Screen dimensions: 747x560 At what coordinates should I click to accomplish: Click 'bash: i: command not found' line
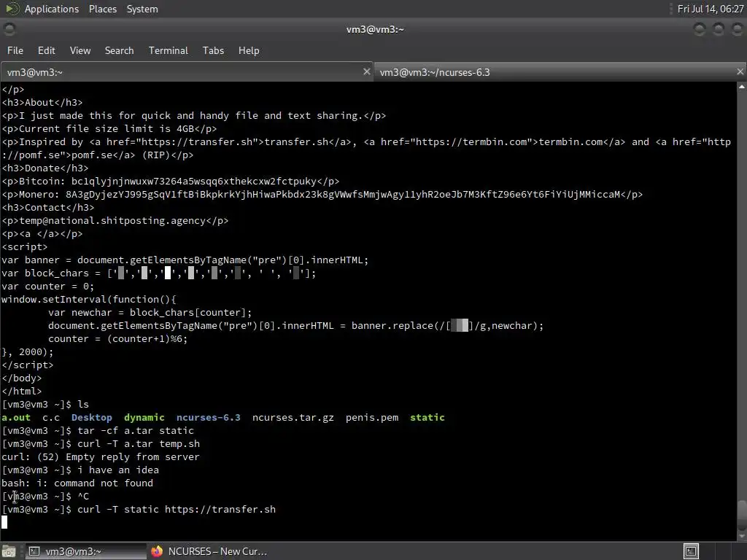(x=77, y=483)
